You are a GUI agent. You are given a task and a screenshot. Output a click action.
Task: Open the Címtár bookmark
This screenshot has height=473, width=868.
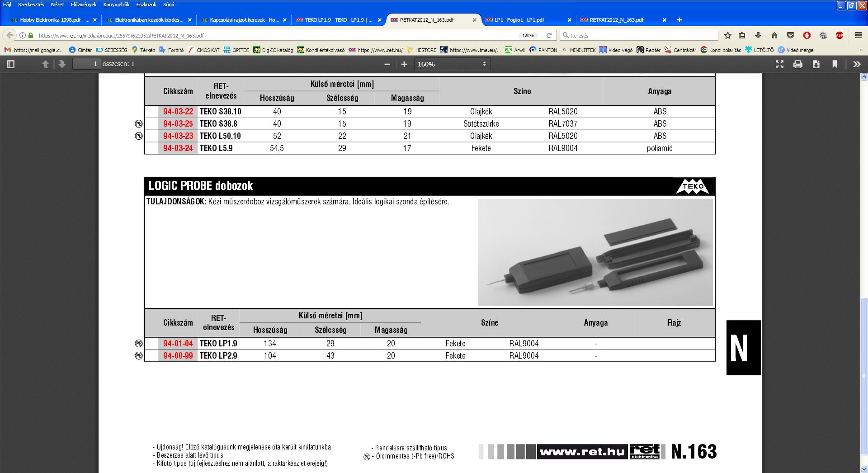80,50
